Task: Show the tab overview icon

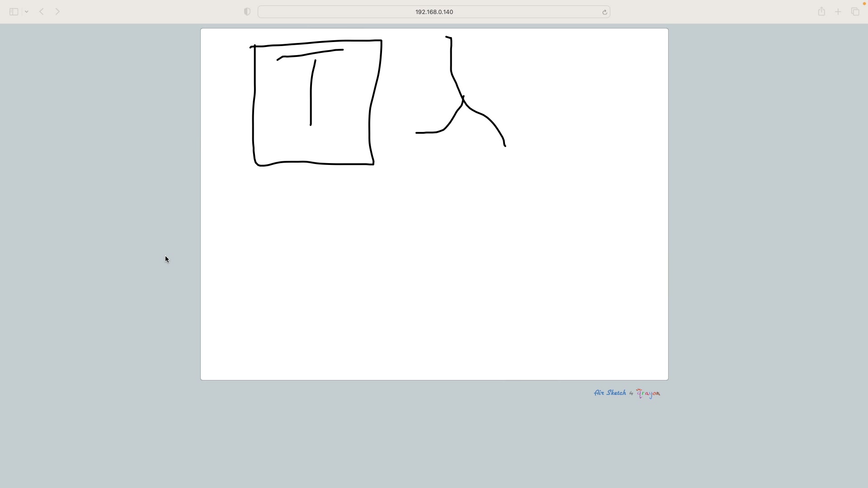Action: [855, 12]
